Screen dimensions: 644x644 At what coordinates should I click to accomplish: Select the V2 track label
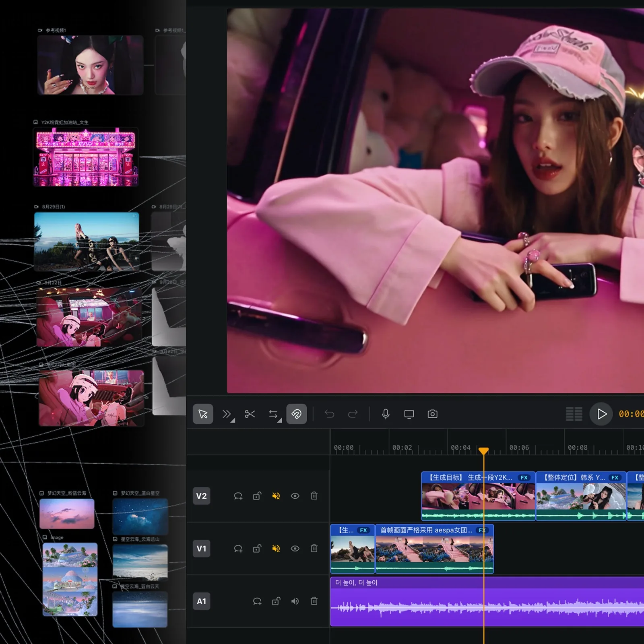coord(201,496)
